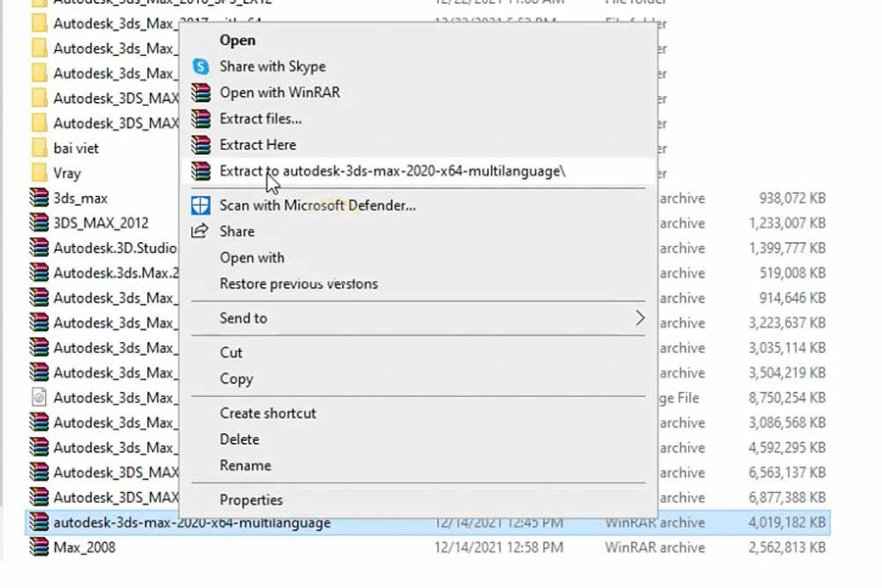Choose Open with in the context menu
The height and width of the screenshot is (588, 882).
pyautogui.click(x=252, y=258)
